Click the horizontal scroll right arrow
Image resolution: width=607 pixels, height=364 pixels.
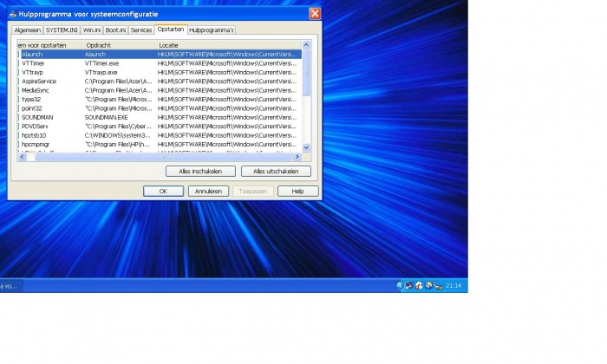(x=297, y=157)
